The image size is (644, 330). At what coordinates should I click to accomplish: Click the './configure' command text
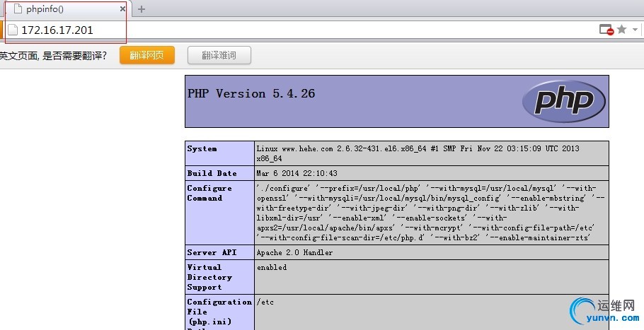283,188
